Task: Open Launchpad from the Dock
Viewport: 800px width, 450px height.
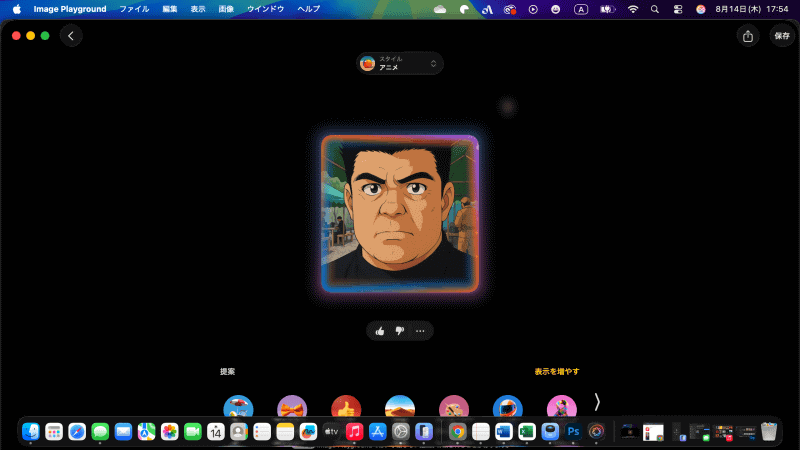Action: click(x=54, y=432)
